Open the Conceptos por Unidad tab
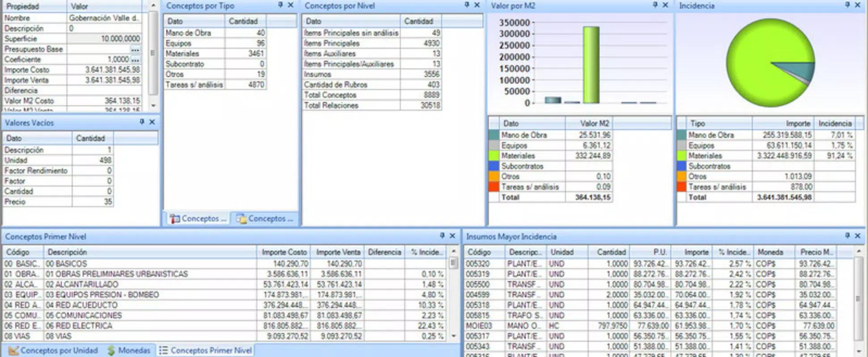868x357 pixels. [54, 350]
